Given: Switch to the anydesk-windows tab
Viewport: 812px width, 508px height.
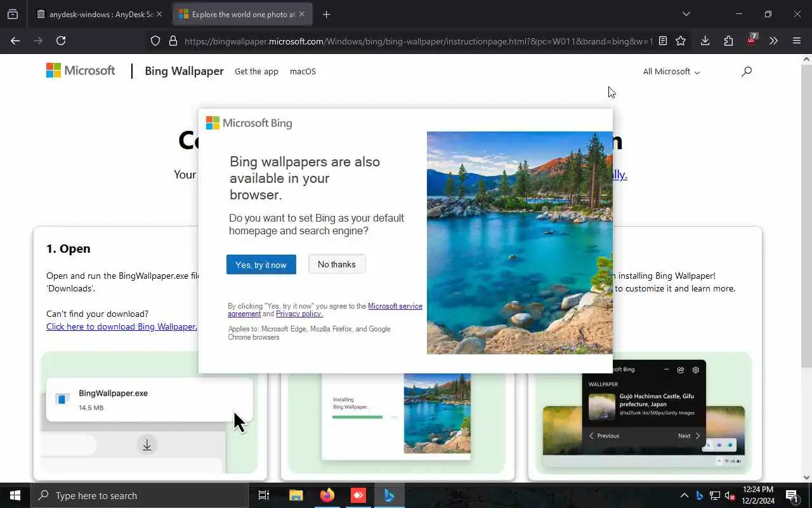Looking at the screenshot, I should coord(99,14).
